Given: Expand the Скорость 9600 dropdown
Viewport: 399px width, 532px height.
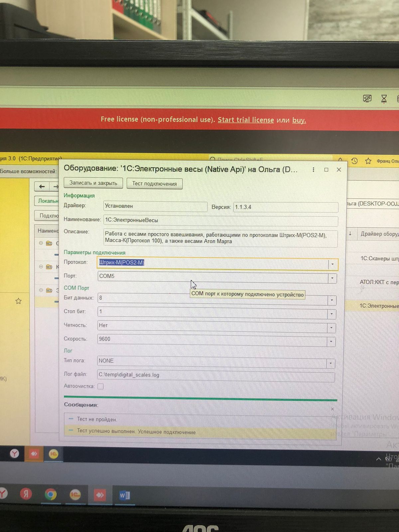Looking at the screenshot, I should click(x=331, y=341).
